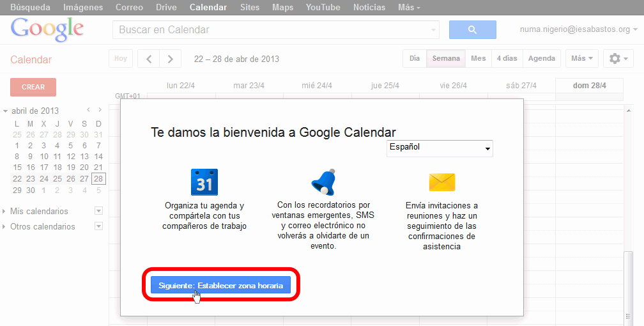644x326 pixels.
Task: Click the vie 26/4 column header
Action: point(453,86)
